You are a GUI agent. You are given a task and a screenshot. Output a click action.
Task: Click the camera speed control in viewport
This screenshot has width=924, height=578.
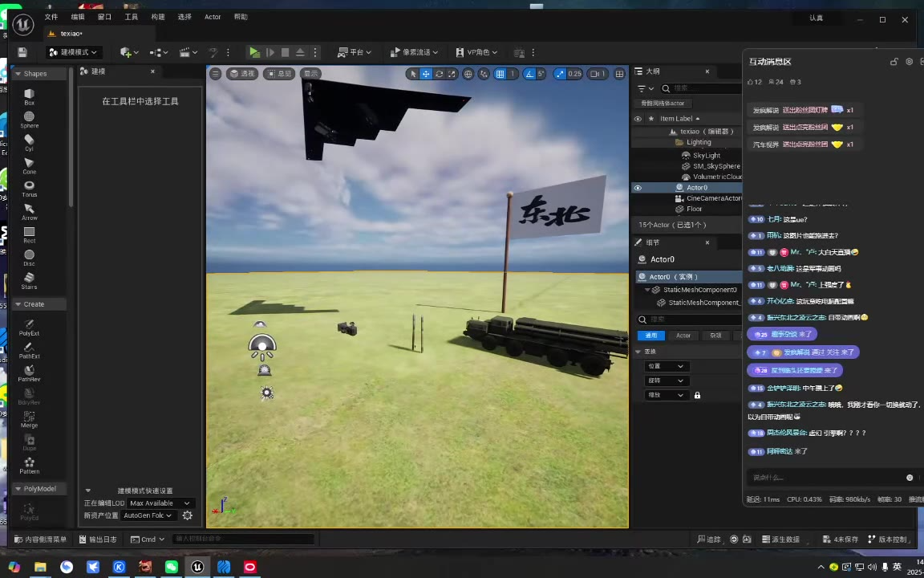[598, 74]
